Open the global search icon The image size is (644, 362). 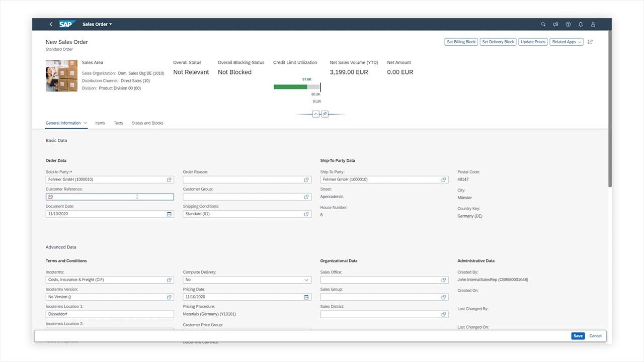(543, 24)
